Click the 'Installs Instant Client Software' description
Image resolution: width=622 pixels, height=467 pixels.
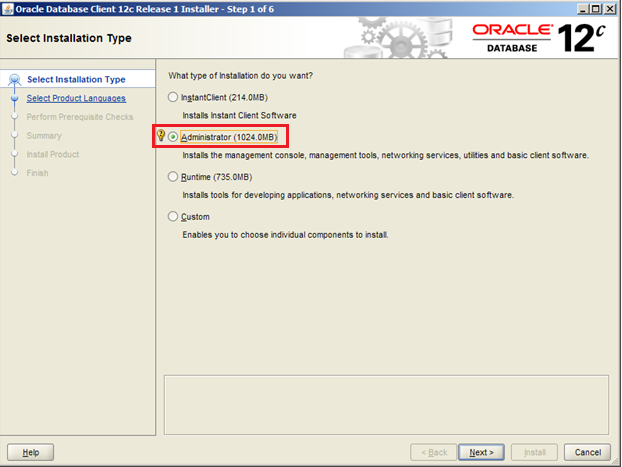point(239,115)
